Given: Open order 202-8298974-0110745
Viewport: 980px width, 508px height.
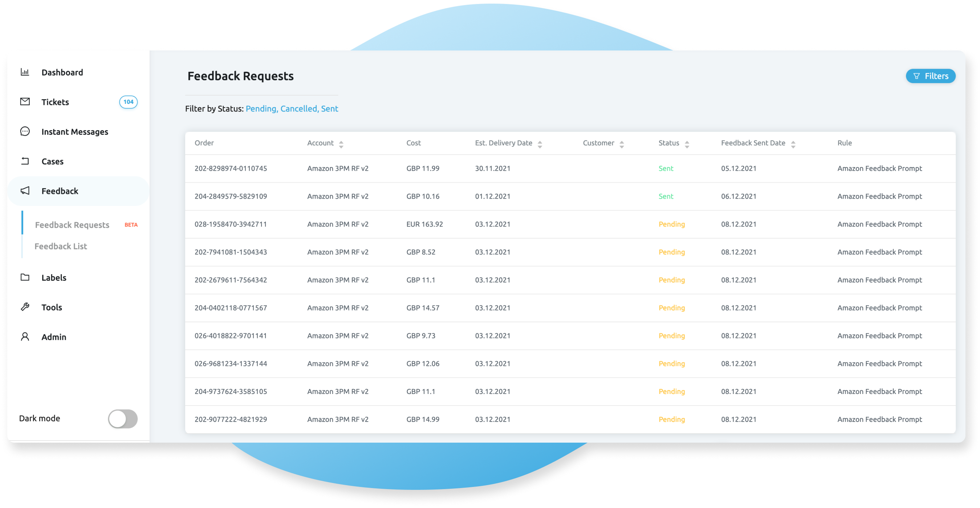Looking at the screenshot, I should click(x=231, y=168).
